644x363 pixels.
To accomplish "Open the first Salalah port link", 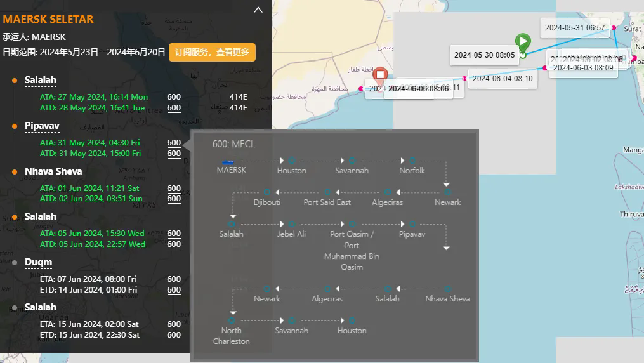I will click(x=40, y=80).
